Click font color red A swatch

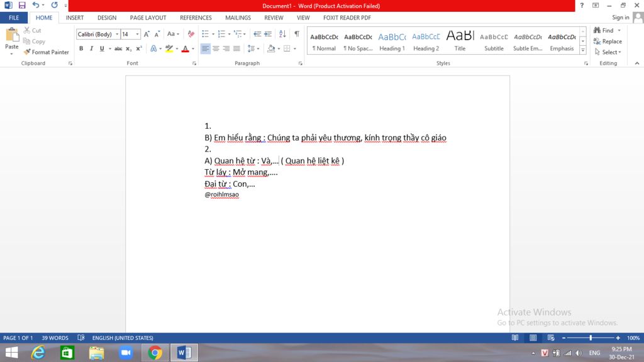pyautogui.click(x=186, y=49)
